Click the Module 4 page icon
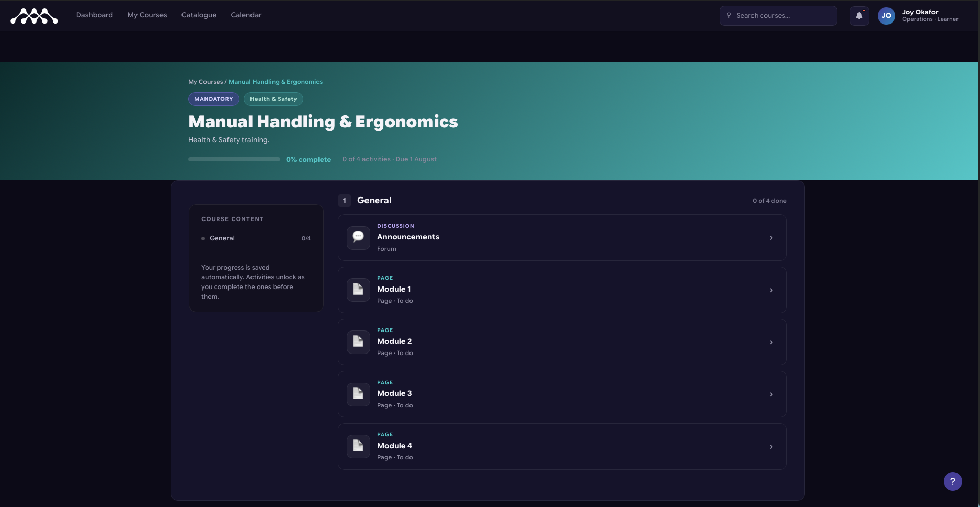This screenshot has width=980, height=507. [x=358, y=447]
